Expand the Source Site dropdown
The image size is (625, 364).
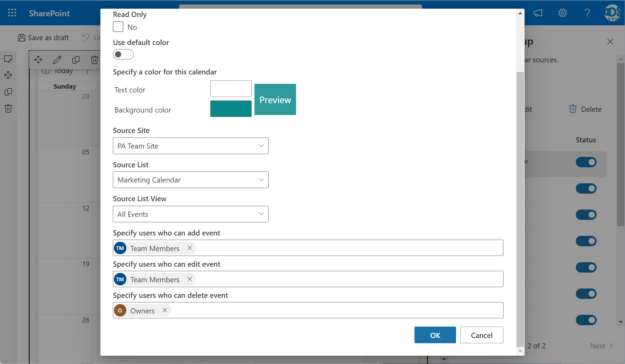point(190,146)
